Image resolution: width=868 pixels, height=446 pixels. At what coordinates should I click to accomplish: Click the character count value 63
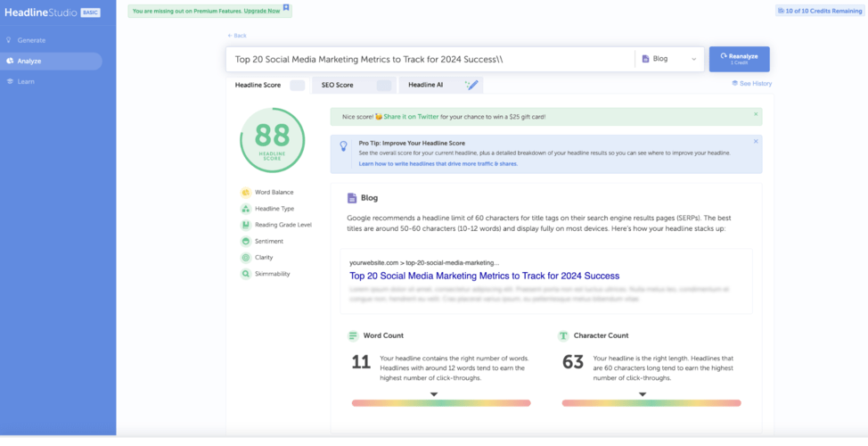click(573, 362)
